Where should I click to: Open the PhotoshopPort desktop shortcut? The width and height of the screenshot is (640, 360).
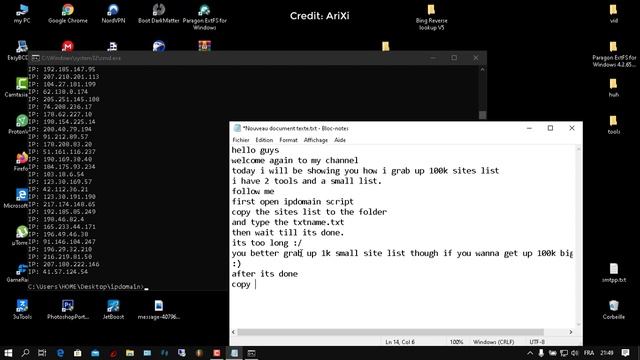tap(68, 309)
